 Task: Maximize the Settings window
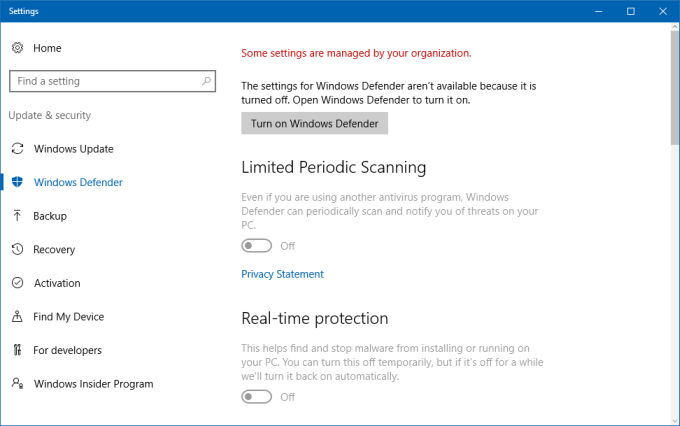(631, 11)
